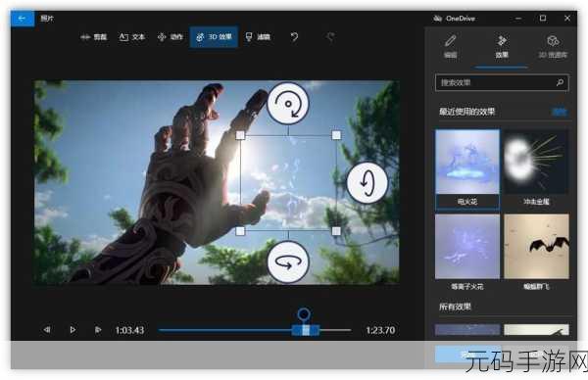588x380 pixels.
Task: Open the Motion (动作) tool
Action: pyautogui.click(x=171, y=36)
